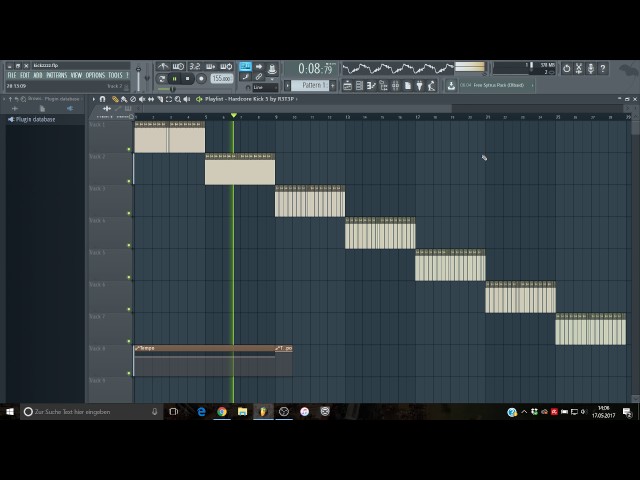Open small down arrow beneath stamp icon
Image resolution: width=640 pixels, height=480 pixels.
coord(272,79)
